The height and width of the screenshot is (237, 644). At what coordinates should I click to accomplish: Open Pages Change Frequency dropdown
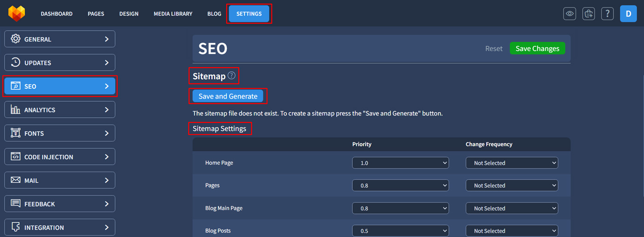(x=512, y=185)
